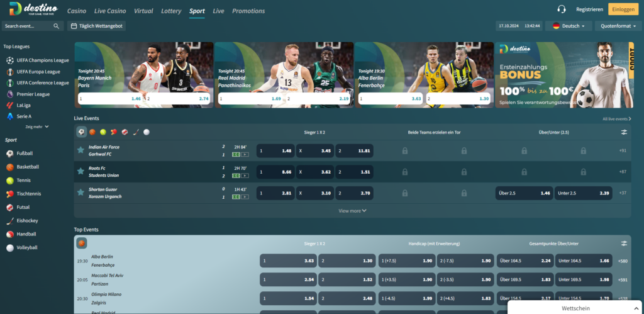Toggle favorite star for Roots Fc match
Image resolution: width=644 pixels, height=314 pixels.
80,171
